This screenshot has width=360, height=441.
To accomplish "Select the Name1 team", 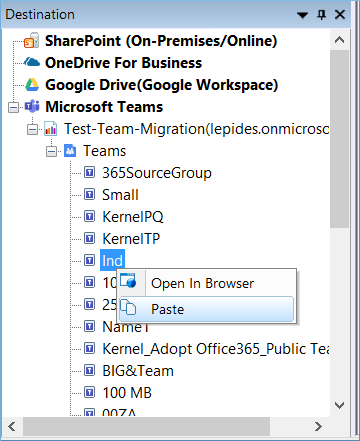I will coord(125,327).
